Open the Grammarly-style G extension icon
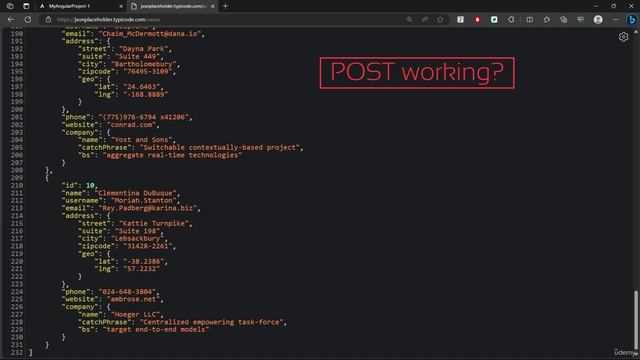The width and height of the screenshot is (640, 360). 511,20
